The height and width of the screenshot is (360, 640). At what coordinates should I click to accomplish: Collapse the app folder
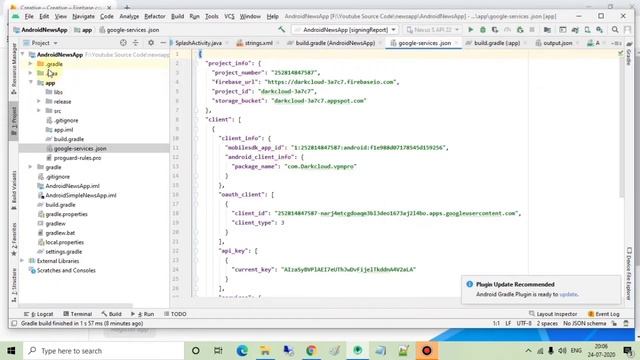pos(31,82)
